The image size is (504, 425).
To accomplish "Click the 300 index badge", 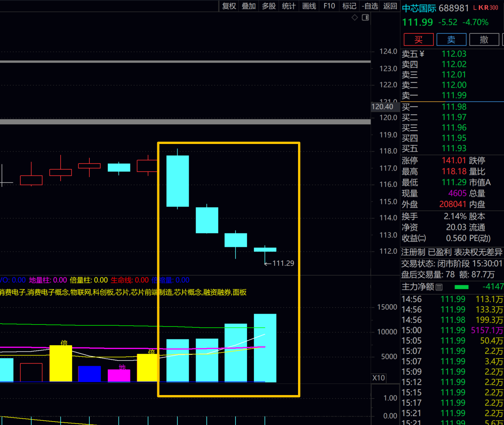I will click(494, 8).
